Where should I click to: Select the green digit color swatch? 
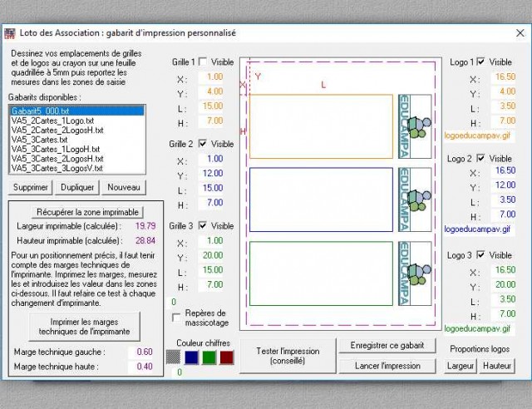coord(209,357)
